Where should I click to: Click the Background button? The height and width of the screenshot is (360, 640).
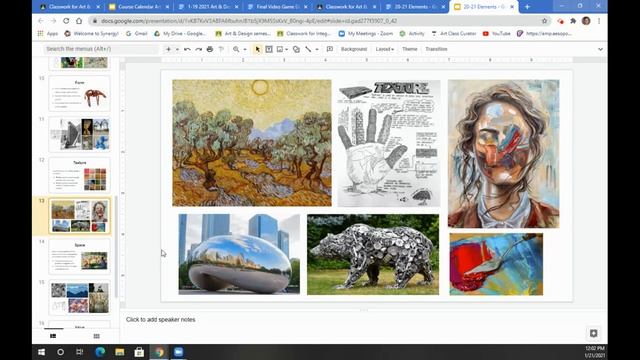pos(354,49)
